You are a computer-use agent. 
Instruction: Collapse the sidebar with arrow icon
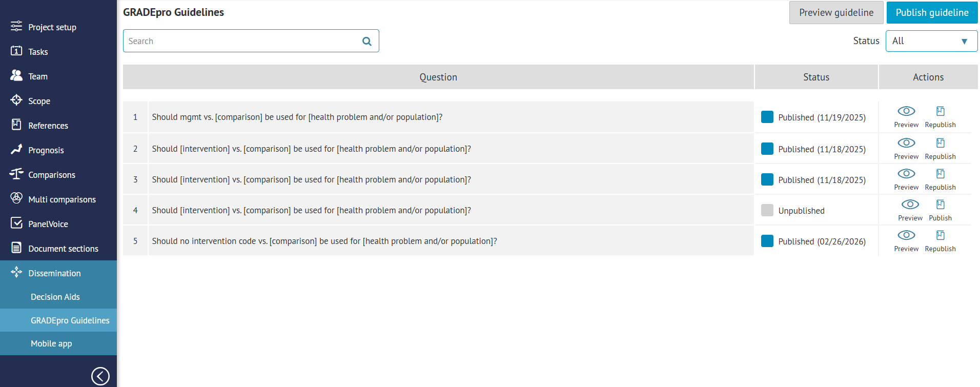point(100,376)
